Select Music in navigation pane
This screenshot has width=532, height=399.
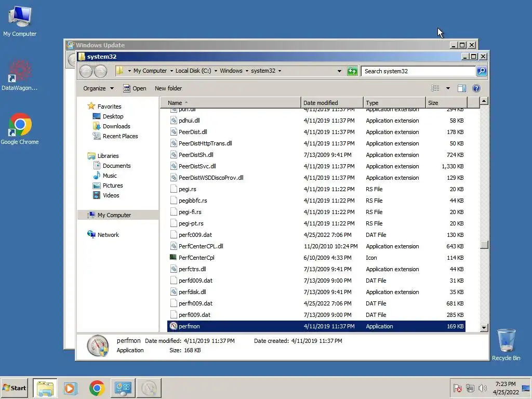pyautogui.click(x=105, y=176)
